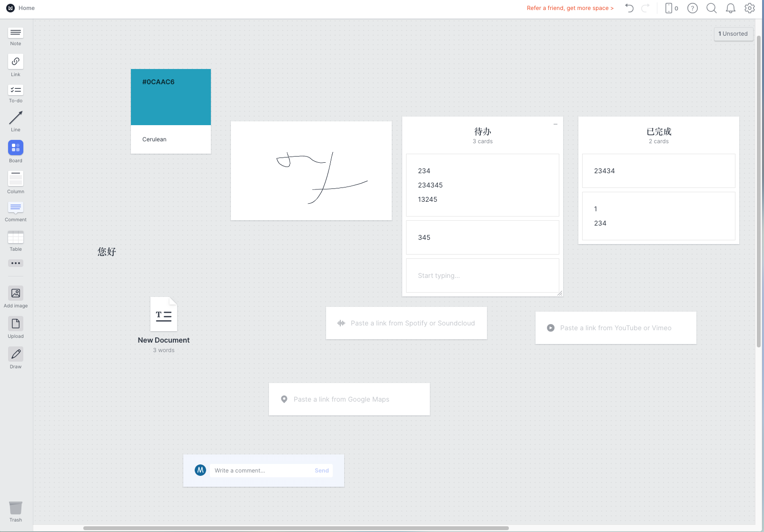Select the Line arrow tool
Screen dimensions: 764x532
[x=16, y=118]
